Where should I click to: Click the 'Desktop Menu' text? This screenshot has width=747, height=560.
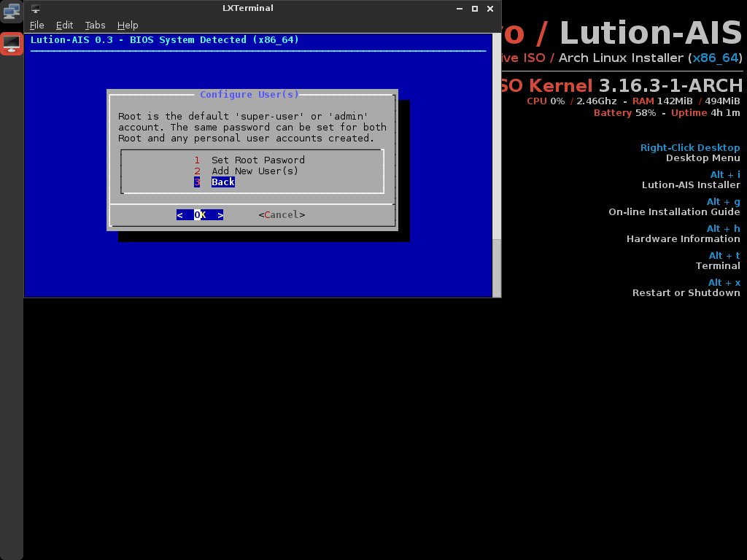[x=703, y=158]
